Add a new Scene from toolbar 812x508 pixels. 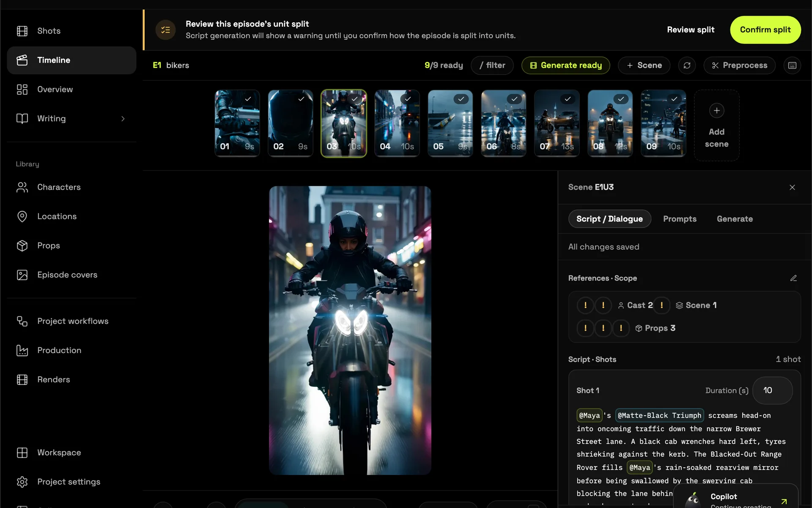[644, 65]
